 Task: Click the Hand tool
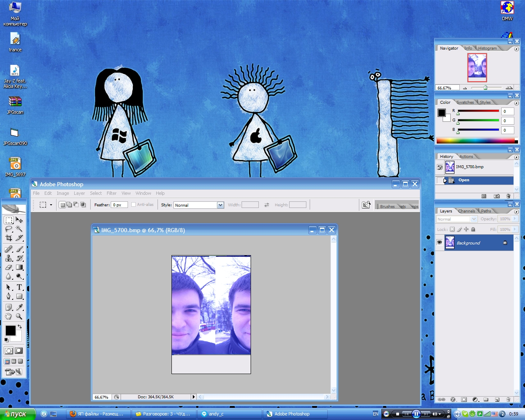[x=9, y=316]
